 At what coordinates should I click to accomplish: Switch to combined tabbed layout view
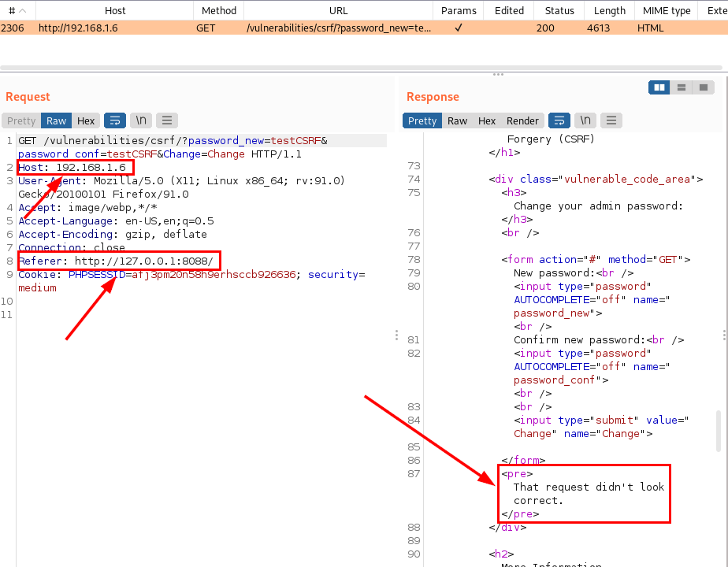(x=704, y=87)
